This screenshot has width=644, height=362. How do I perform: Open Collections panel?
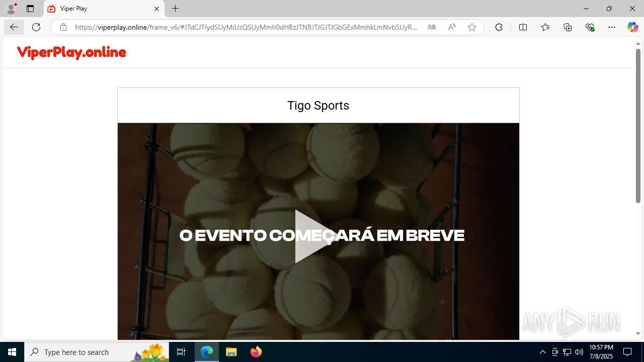click(568, 27)
